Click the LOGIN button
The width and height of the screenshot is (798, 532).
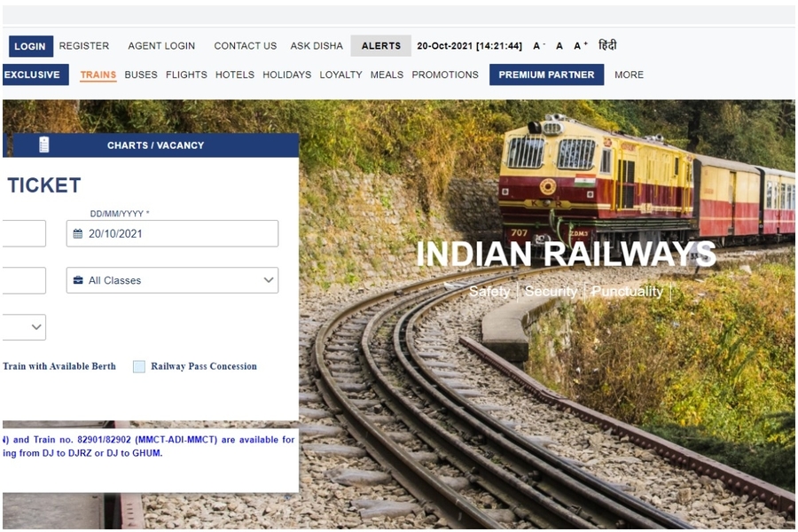coord(30,45)
